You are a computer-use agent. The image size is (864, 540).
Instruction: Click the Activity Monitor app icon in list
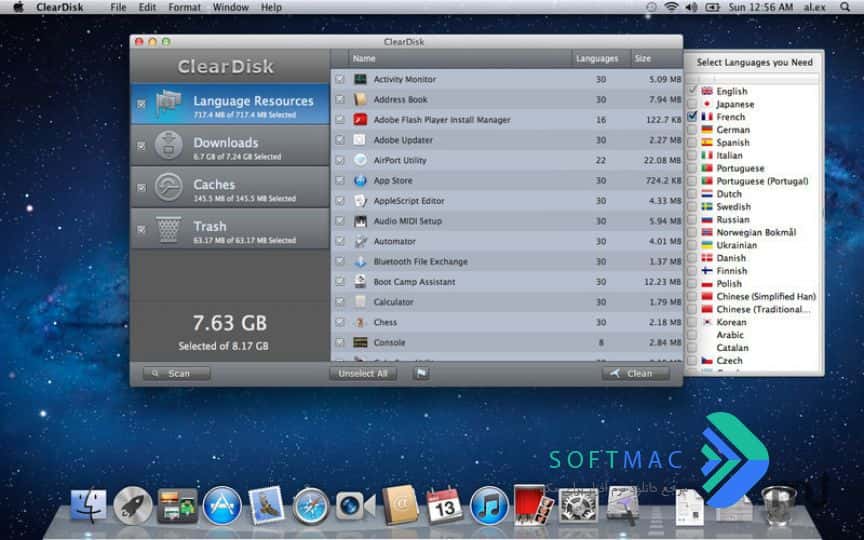pos(360,79)
